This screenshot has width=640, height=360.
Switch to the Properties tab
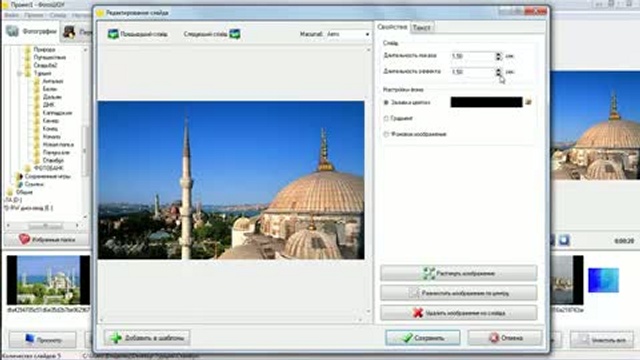[392, 27]
